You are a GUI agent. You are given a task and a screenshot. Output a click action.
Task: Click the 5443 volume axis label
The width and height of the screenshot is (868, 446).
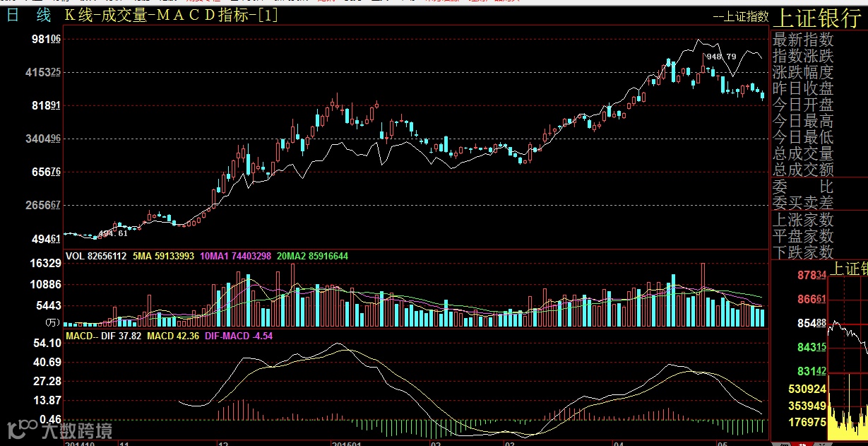pos(49,305)
